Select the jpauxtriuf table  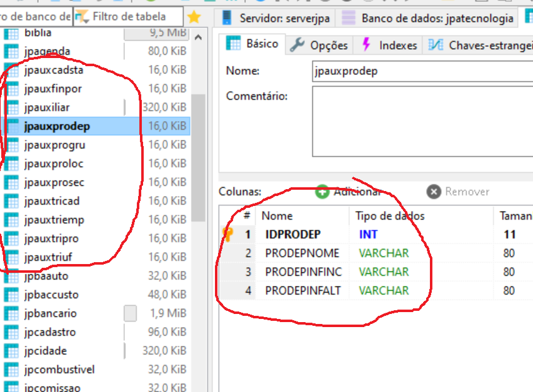(48, 257)
